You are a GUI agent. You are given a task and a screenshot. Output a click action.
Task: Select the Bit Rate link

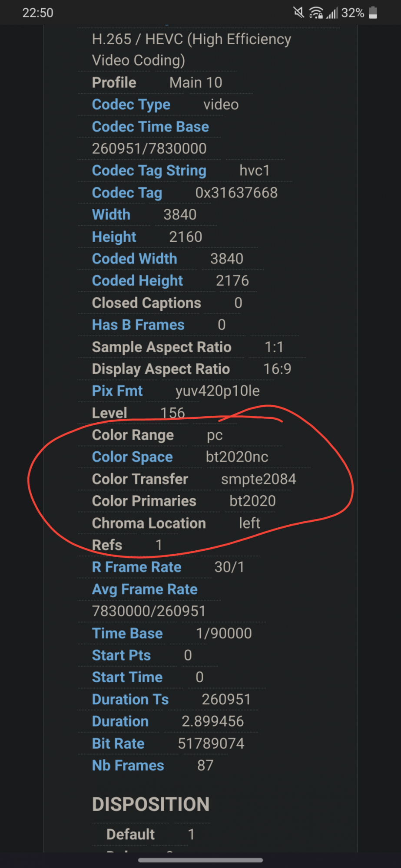point(118,743)
